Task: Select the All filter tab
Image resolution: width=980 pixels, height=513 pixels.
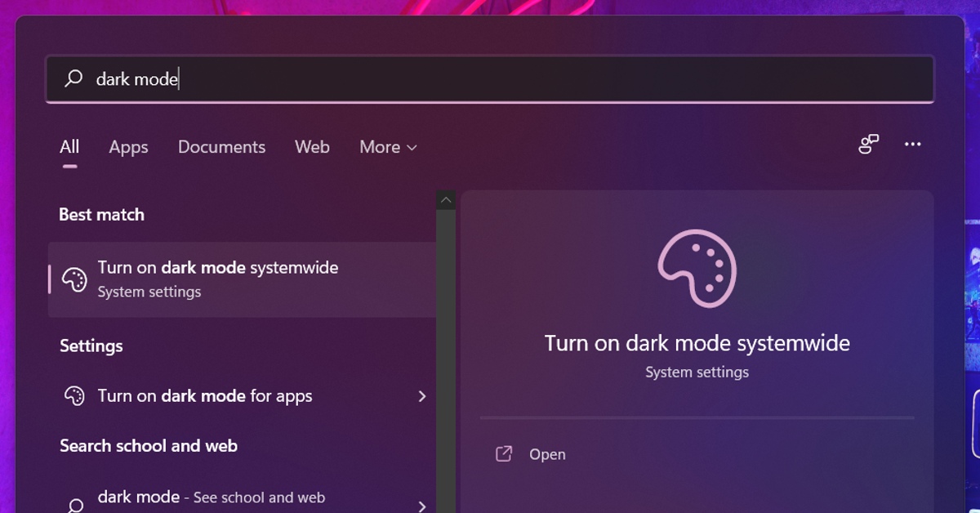Action: coord(69,147)
